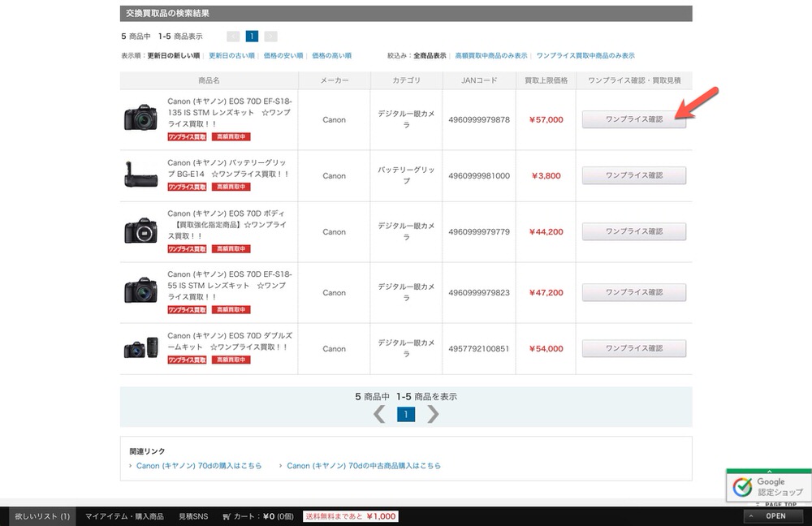Click price ¥57,000
The width and height of the screenshot is (812, 526).
tap(546, 119)
